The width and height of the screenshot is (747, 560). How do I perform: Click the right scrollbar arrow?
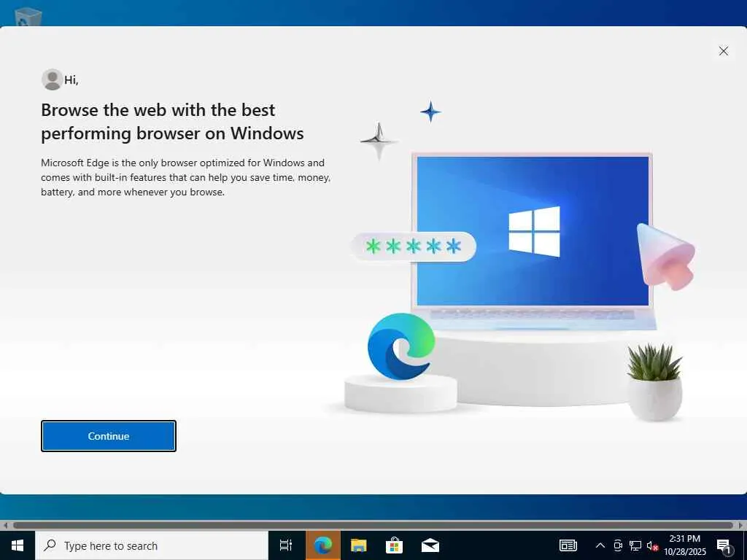tap(741, 525)
